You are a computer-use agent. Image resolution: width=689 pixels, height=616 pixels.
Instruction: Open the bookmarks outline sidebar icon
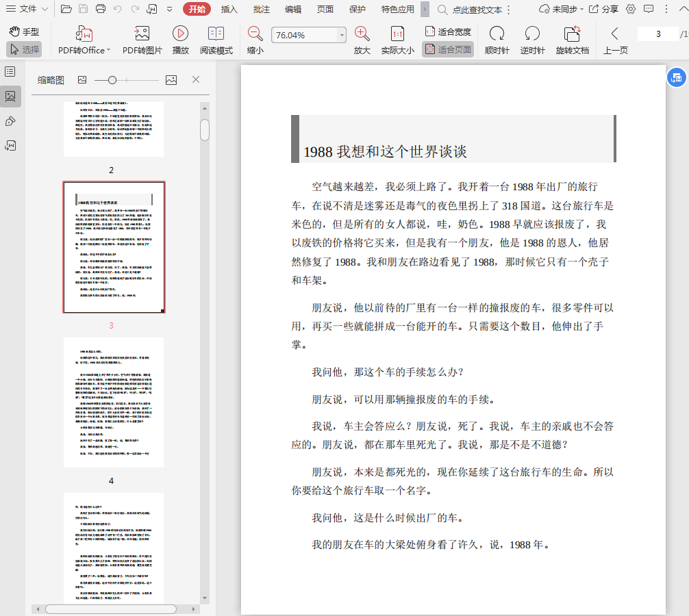[10, 72]
